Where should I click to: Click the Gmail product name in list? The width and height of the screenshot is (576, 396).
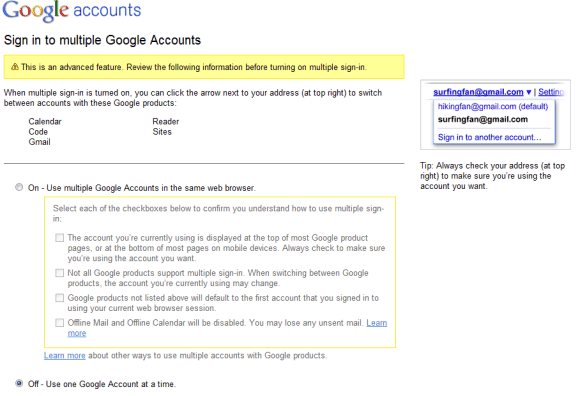click(40, 142)
